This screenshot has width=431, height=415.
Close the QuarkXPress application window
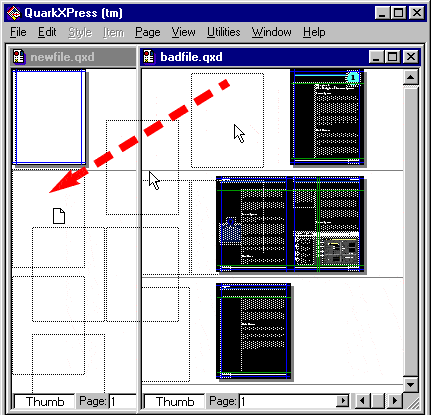tap(417, 13)
